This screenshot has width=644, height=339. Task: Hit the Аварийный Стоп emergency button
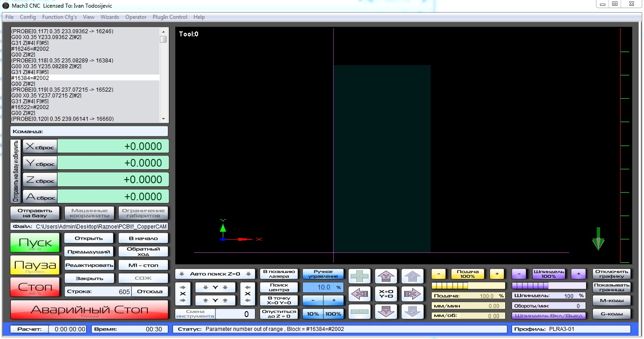pos(89,310)
